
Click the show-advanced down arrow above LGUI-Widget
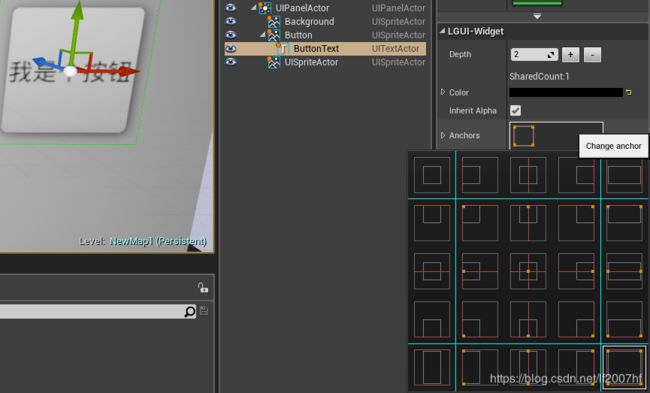pyautogui.click(x=537, y=17)
